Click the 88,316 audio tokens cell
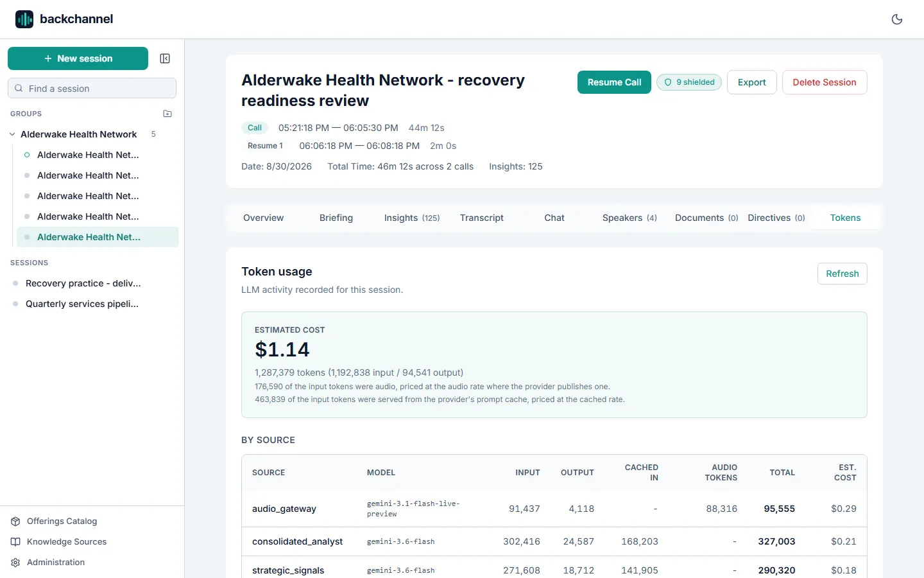The height and width of the screenshot is (578, 924). [722, 509]
